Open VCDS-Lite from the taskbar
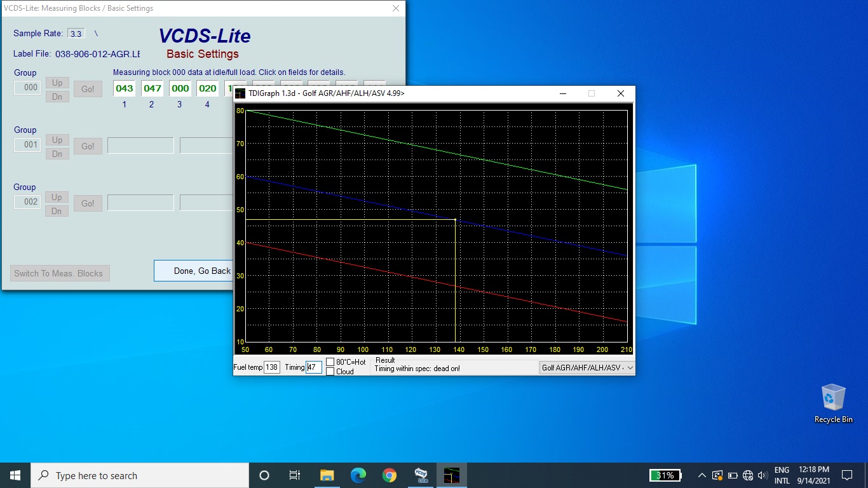This screenshot has width=868, height=488. coord(421,475)
